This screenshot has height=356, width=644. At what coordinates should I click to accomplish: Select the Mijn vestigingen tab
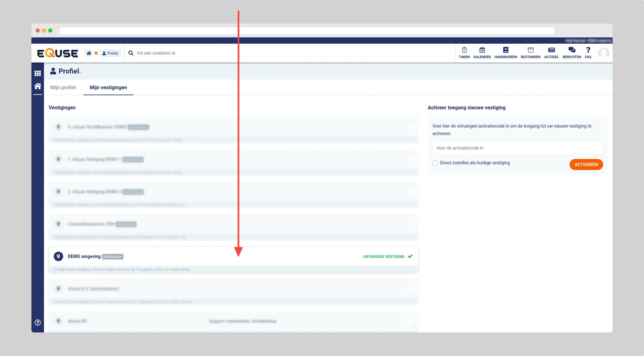108,88
